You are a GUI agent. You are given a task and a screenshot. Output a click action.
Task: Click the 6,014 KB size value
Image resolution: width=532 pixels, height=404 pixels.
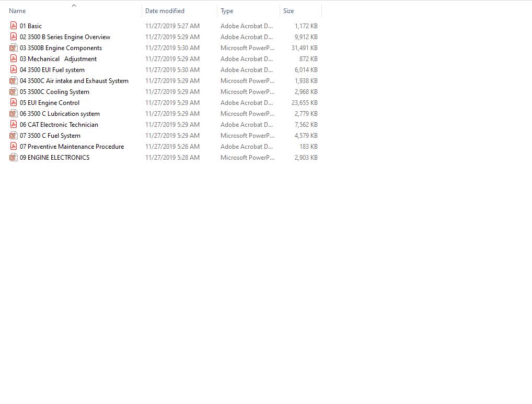click(306, 69)
